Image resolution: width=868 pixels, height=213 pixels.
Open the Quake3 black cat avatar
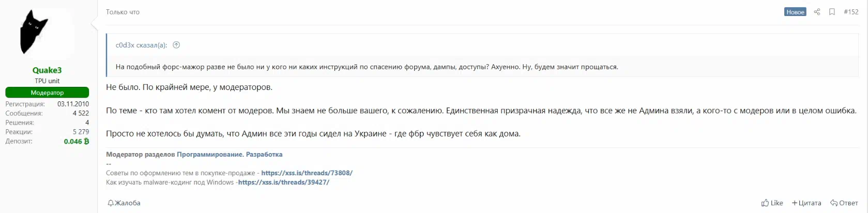click(x=47, y=33)
